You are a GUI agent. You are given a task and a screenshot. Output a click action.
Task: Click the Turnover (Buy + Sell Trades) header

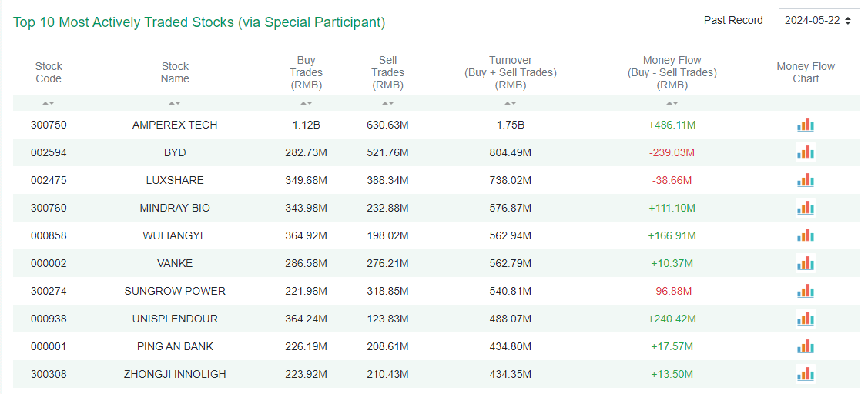tap(511, 72)
